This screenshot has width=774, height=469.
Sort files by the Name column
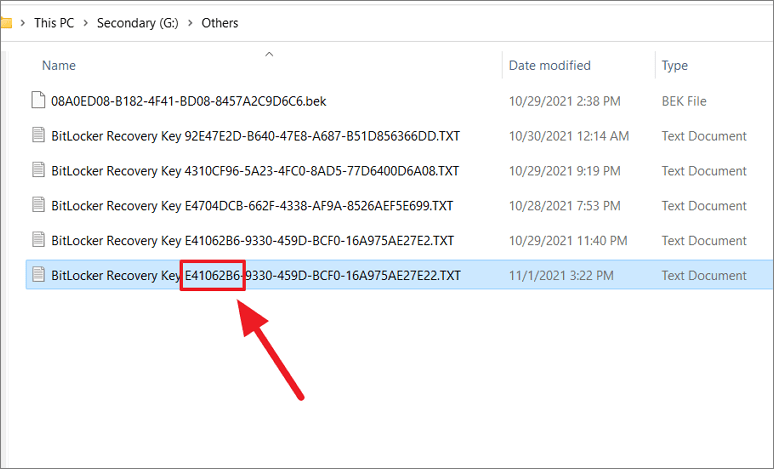click(59, 66)
